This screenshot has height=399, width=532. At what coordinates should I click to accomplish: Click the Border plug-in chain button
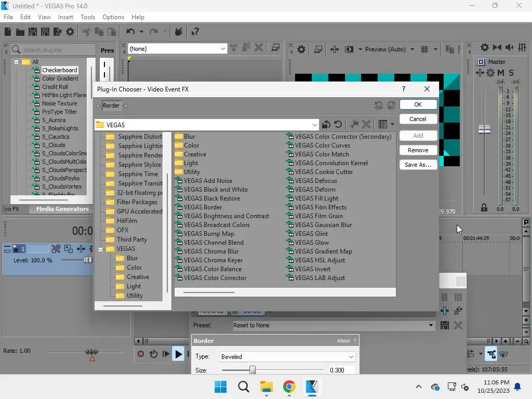111,105
